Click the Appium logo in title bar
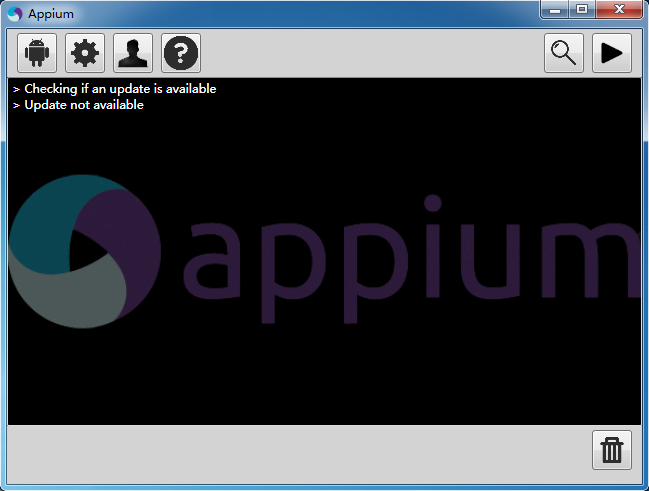The width and height of the screenshot is (649, 491). [14, 14]
